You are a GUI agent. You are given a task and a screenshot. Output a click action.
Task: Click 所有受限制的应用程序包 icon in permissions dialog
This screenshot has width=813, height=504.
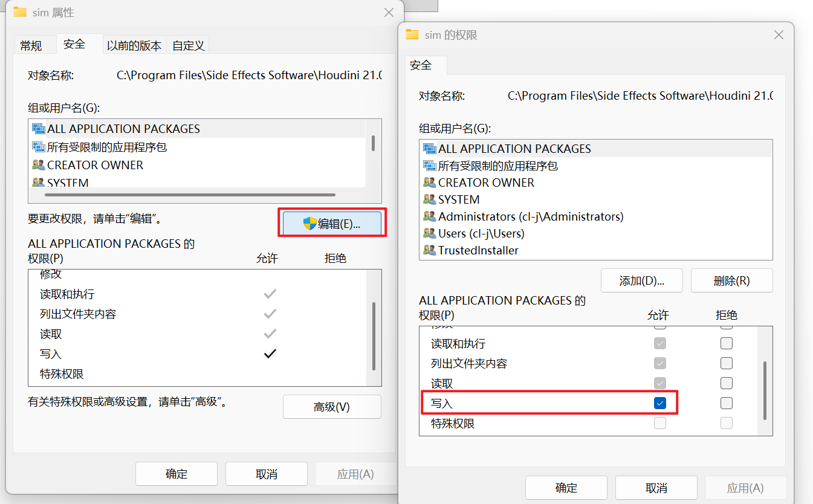pyautogui.click(x=430, y=166)
